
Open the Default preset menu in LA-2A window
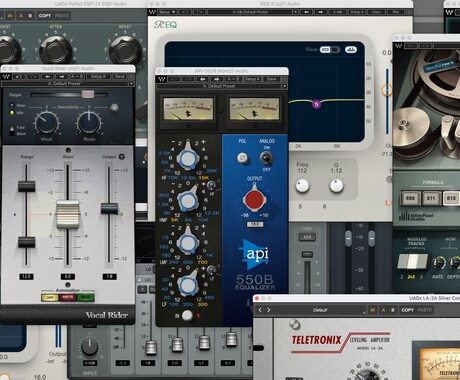(320, 310)
